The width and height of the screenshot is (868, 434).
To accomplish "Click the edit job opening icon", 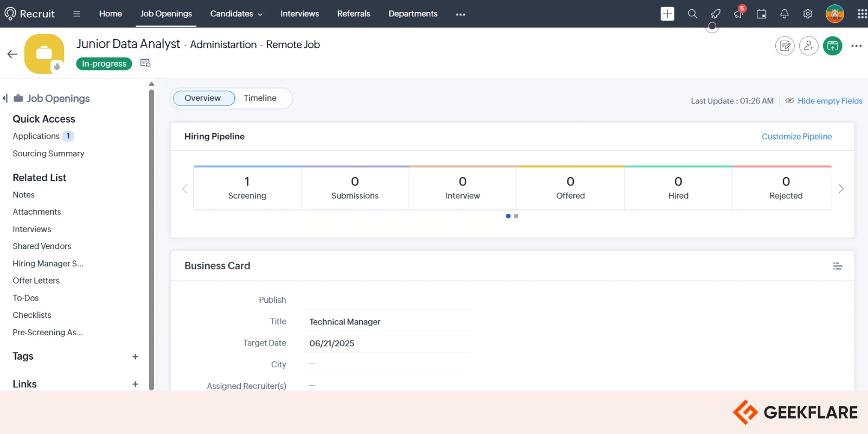I will click(785, 46).
